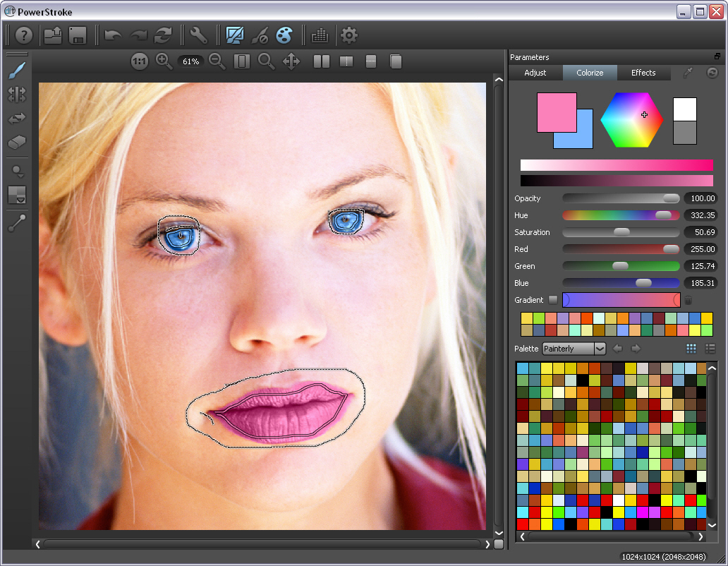728x566 pixels.
Task: Open the mask options dropdown in left toolbar
Action: [x=17, y=195]
